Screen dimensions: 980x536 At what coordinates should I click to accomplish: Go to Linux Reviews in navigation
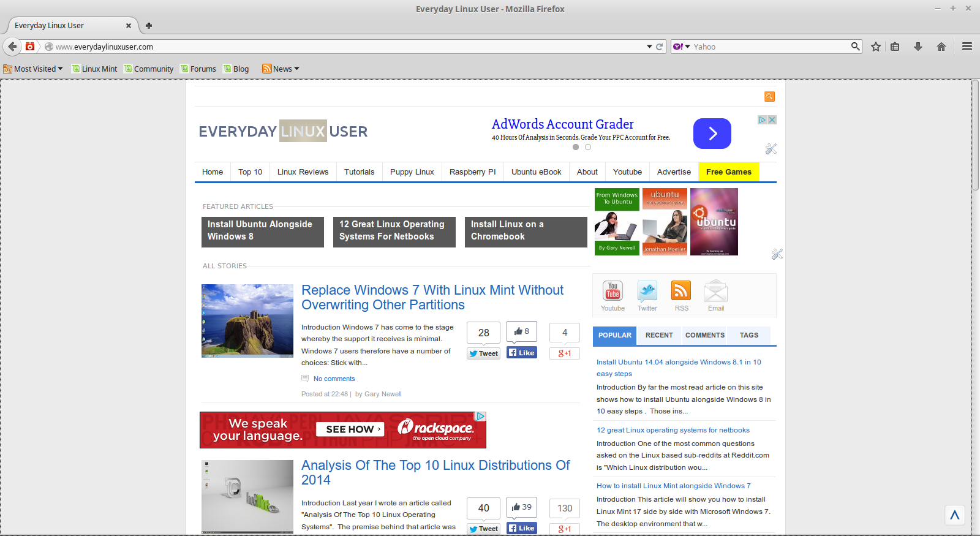pos(303,172)
